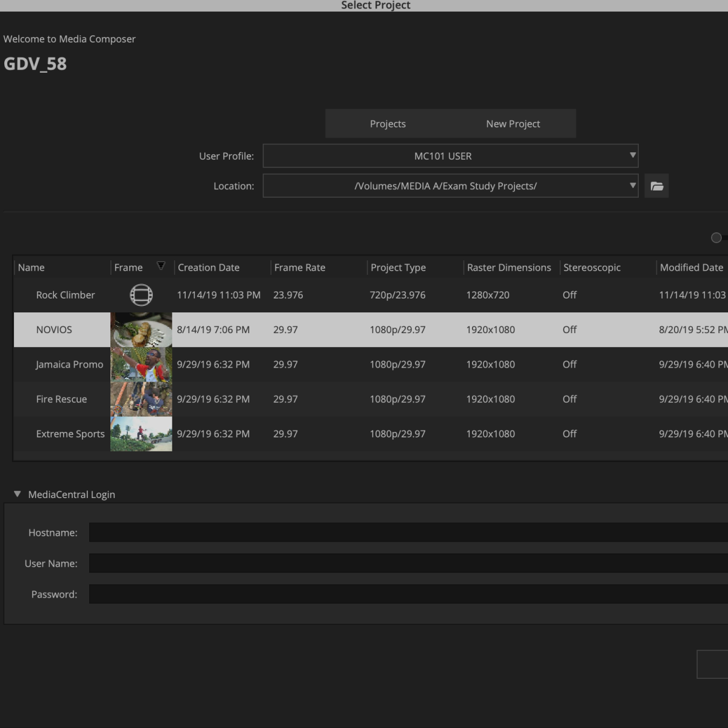Select the Rock Climber project row
Image resolution: width=728 pixels, height=728 pixels.
tap(371, 295)
